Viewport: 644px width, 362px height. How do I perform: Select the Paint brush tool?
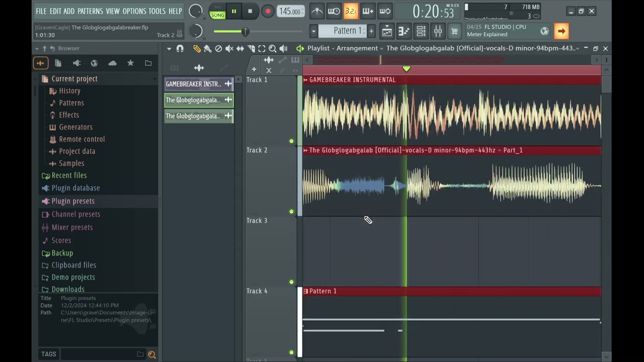[207, 49]
